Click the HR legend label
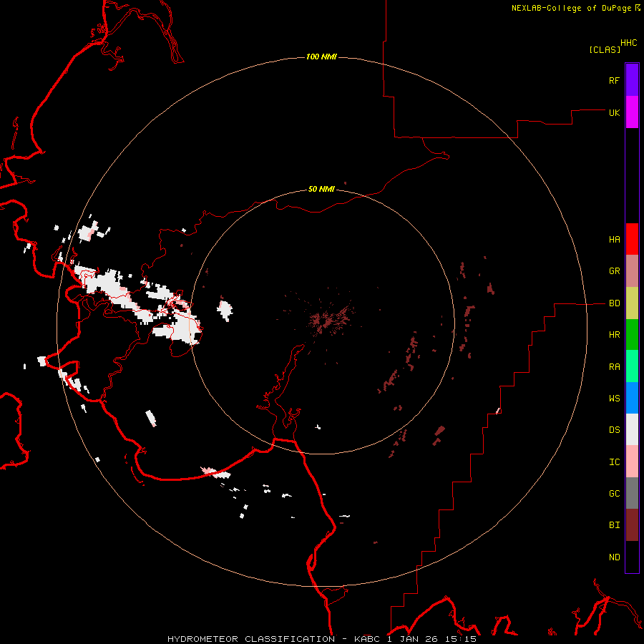Image resolution: width=644 pixels, height=644 pixels. pos(614,335)
